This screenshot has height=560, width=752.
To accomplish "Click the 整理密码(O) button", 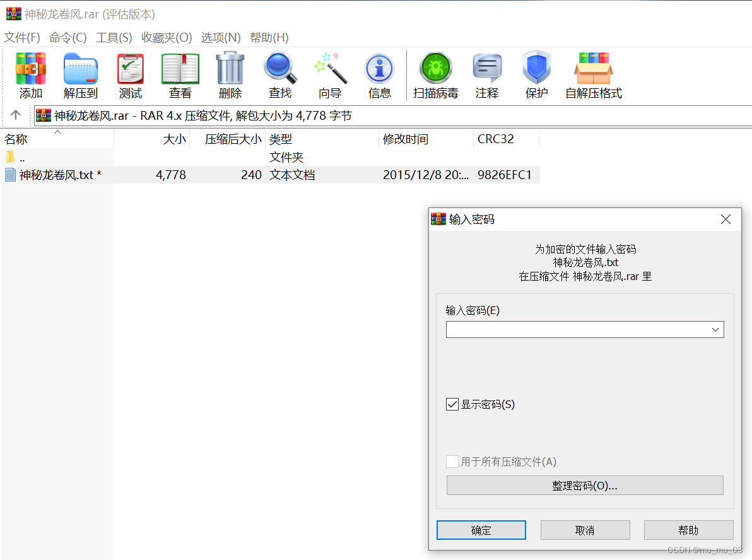I will click(584, 485).
